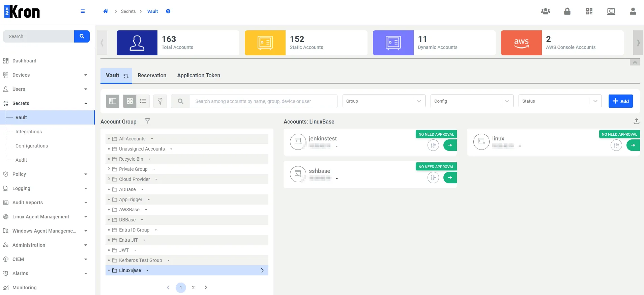The height and width of the screenshot is (295, 644).
Task: Filter account groups with funnel icon
Action: pos(147,121)
